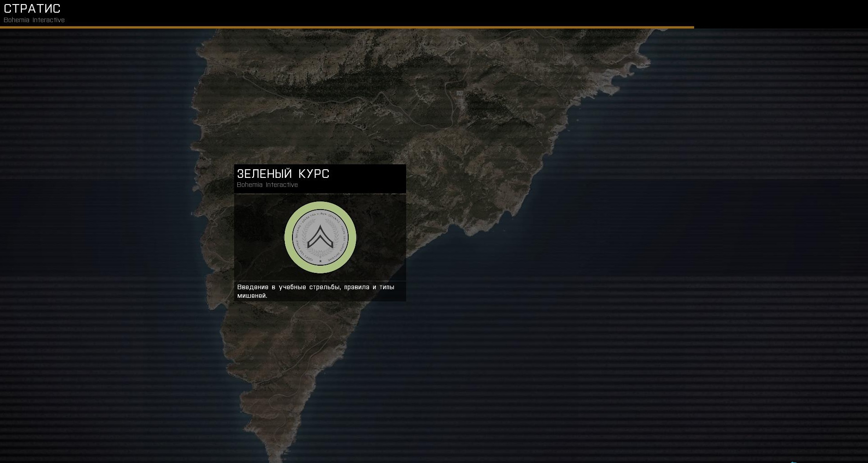Click the mission description about учебные стрельбы
The image size is (868, 463).
click(316, 291)
